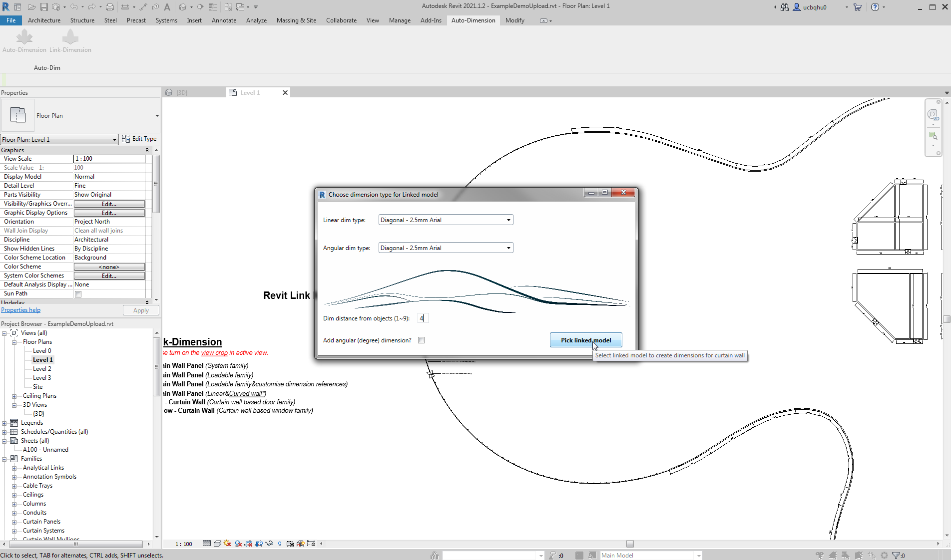Open the Default 3D View icon

[183, 7]
